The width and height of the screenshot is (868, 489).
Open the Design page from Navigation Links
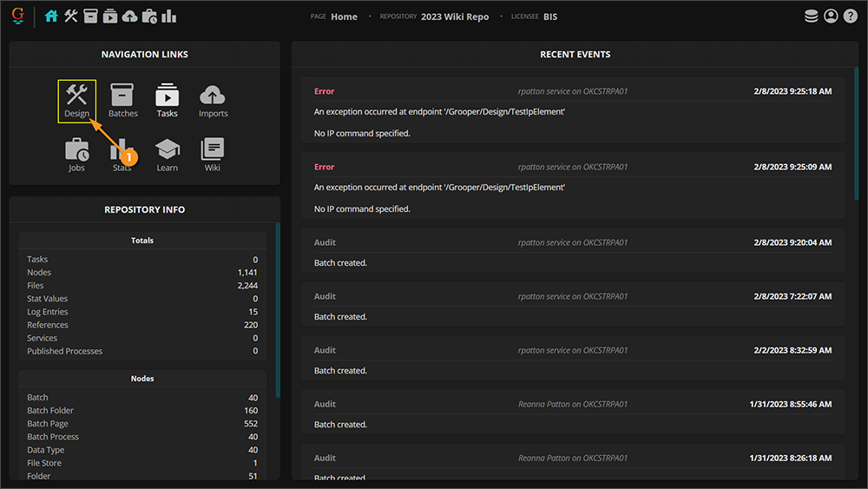click(76, 101)
